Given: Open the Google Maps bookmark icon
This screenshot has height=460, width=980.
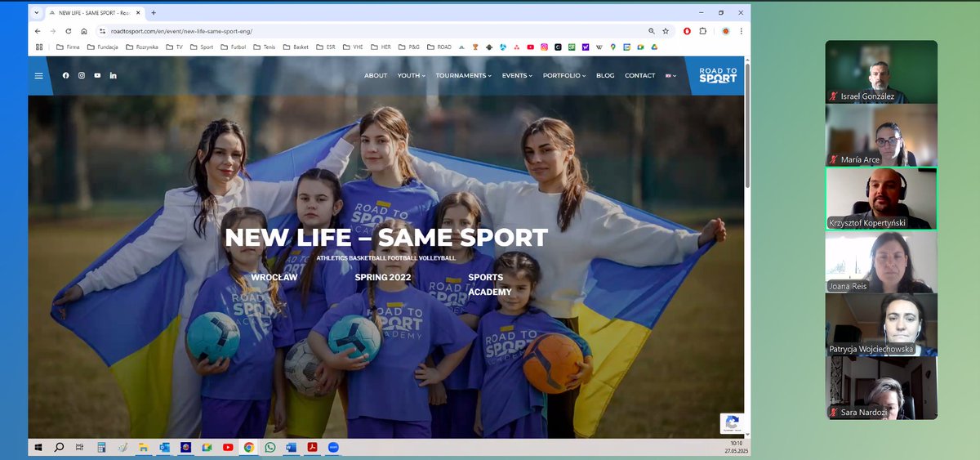Looking at the screenshot, I should [612, 47].
